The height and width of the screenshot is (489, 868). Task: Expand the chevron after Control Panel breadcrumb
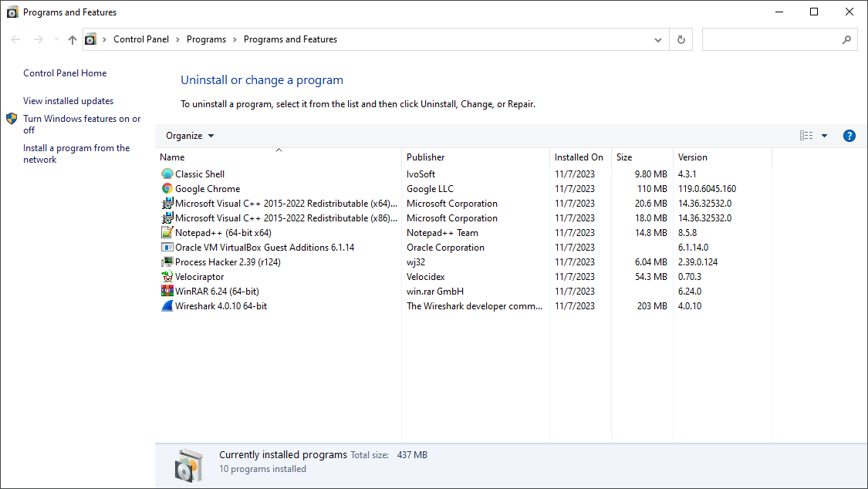177,40
